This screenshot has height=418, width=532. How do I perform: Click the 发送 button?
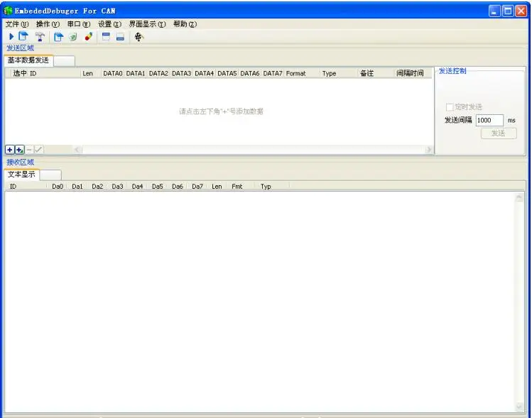pos(499,133)
